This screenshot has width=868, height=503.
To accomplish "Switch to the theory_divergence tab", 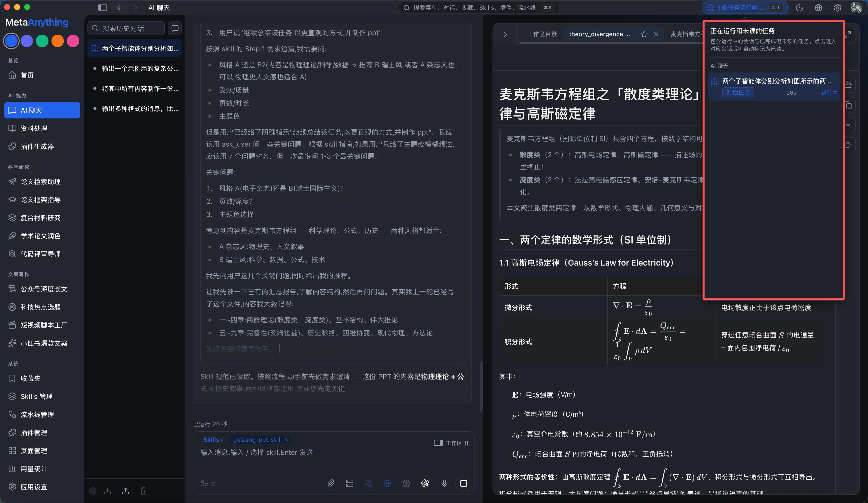I will coord(599,34).
